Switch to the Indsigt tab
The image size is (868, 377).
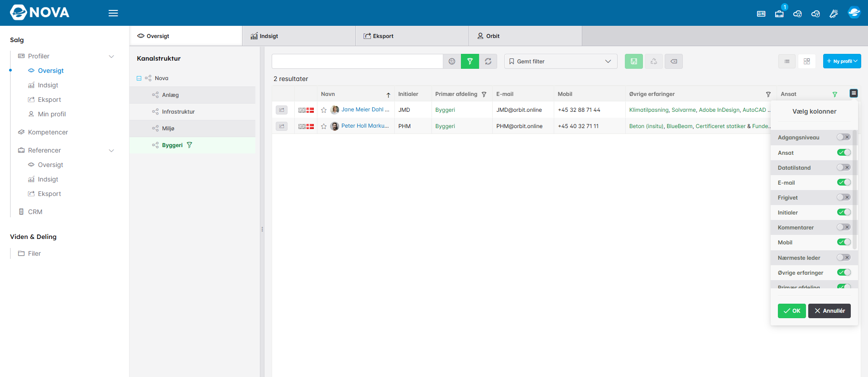299,36
